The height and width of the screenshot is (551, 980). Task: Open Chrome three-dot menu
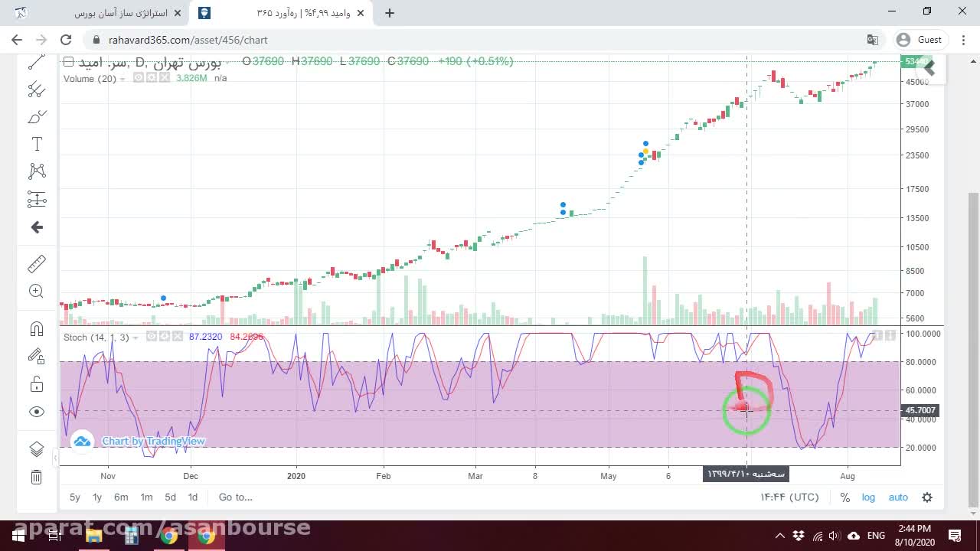coord(962,40)
